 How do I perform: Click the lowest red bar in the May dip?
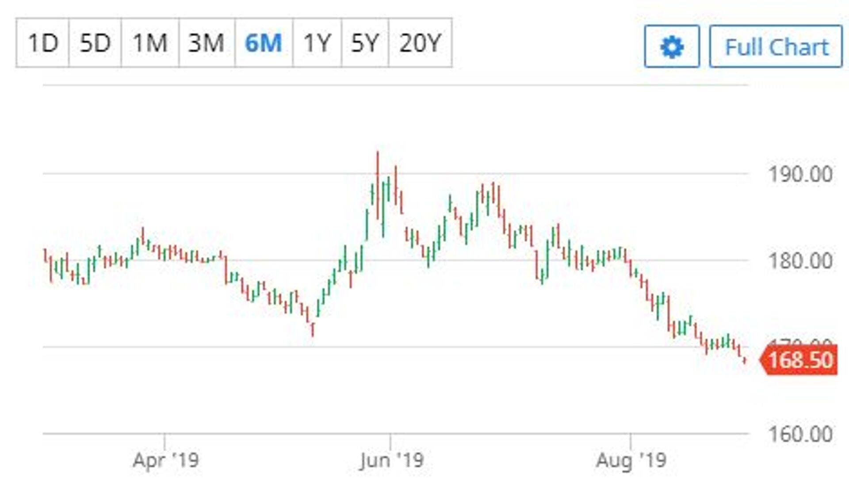point(313,329)
